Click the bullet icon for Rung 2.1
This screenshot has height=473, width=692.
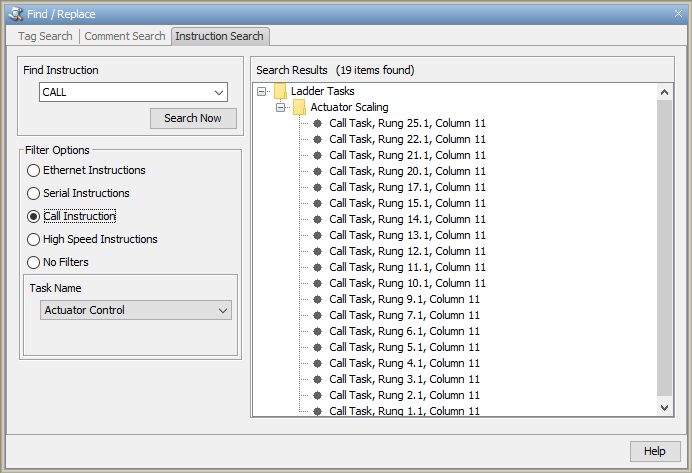(317, 395)
